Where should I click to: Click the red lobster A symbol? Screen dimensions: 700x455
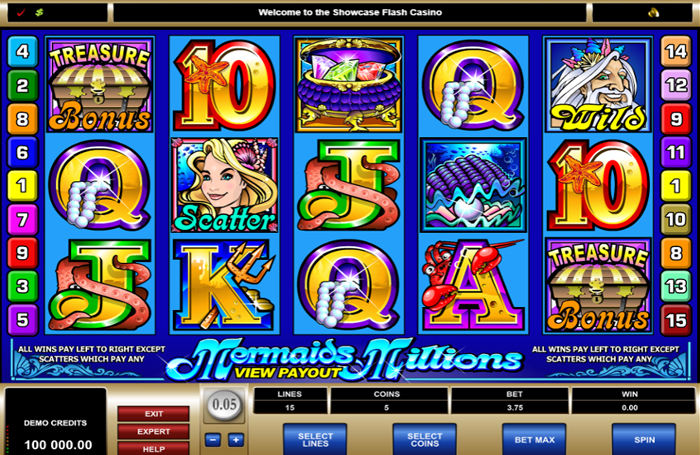(x=474, y=285)
